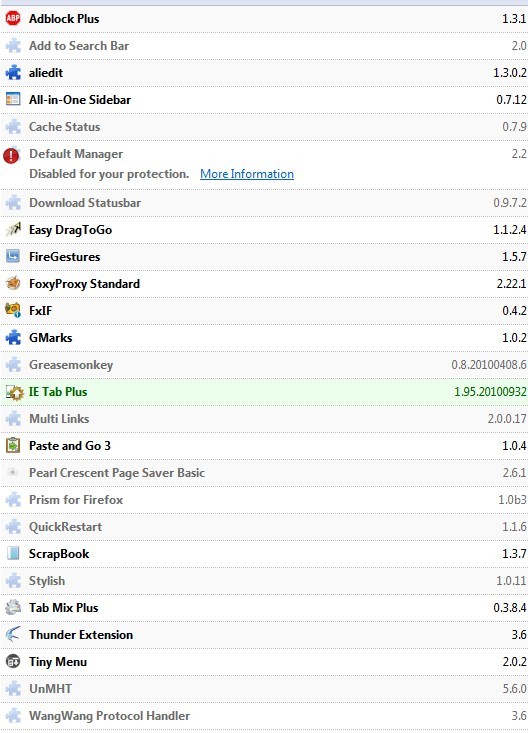This screenshot has width=528, height=733.
Task: Select the FireGestures name
Action: (65, 257)
